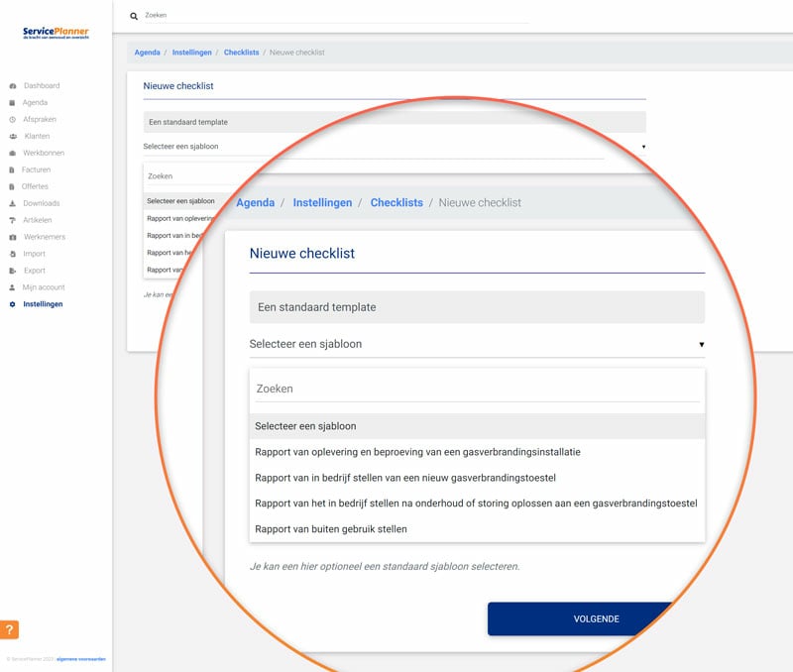Click Agenda breadcrumb in the small top bar

[x=147, y=53]
